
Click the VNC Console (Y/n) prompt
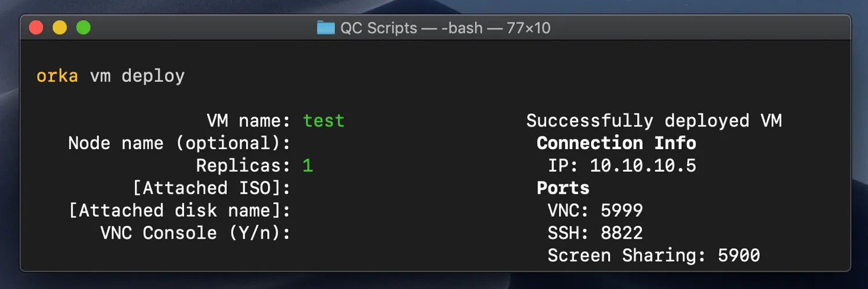coord(195,233)
